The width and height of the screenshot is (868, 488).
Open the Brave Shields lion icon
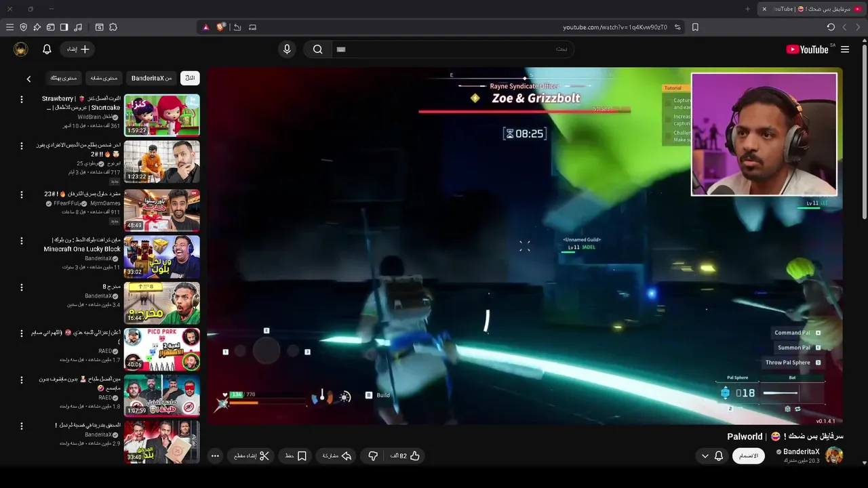pyautogui.click(x=221, y=27)
